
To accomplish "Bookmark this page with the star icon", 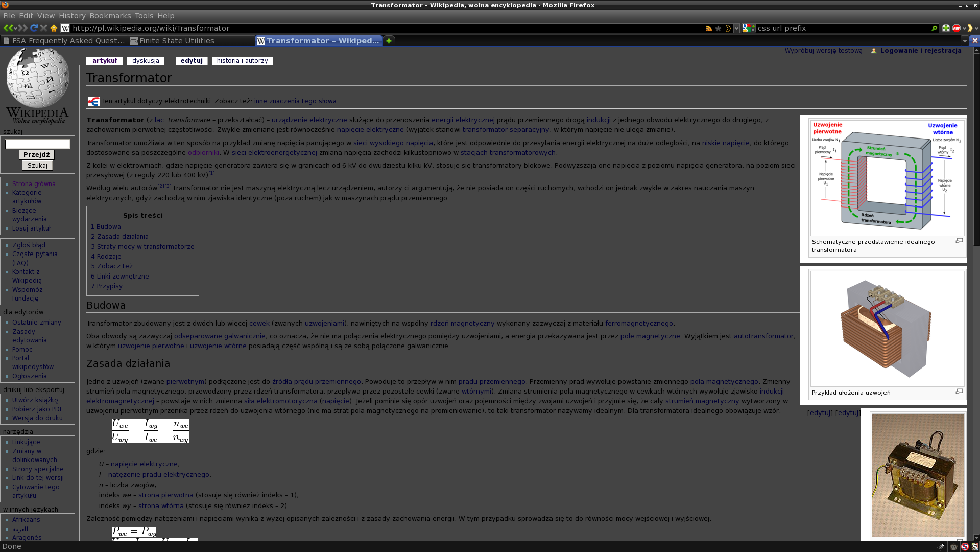I will pyautogui.click(x=719, y=28).
